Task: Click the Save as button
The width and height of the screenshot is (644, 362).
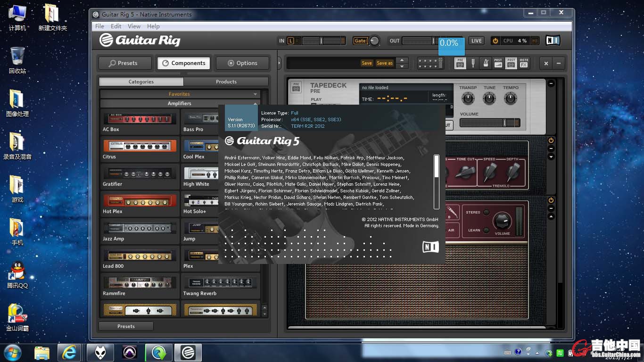Action: [x=384, y=63]
